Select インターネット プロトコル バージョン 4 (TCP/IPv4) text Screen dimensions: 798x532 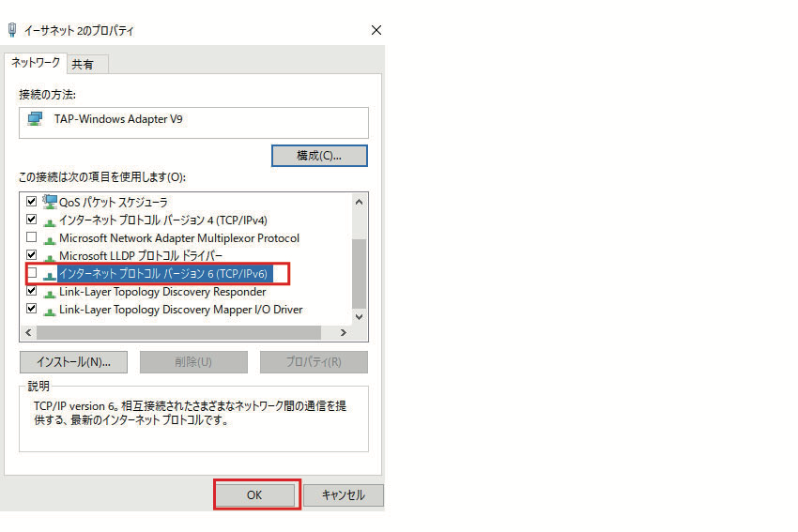162,220
